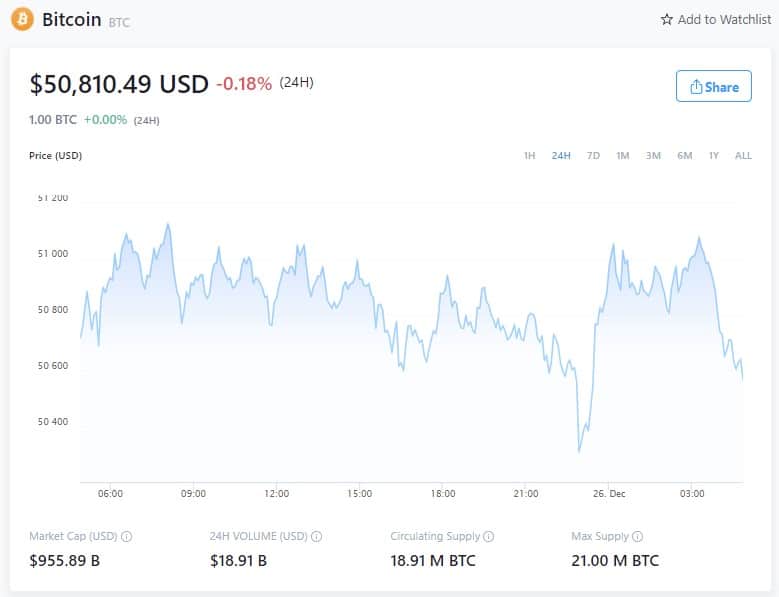This screenshot has width=779, height=597.
Task: Switch chart to 1H range
Action: click(530, 155)
